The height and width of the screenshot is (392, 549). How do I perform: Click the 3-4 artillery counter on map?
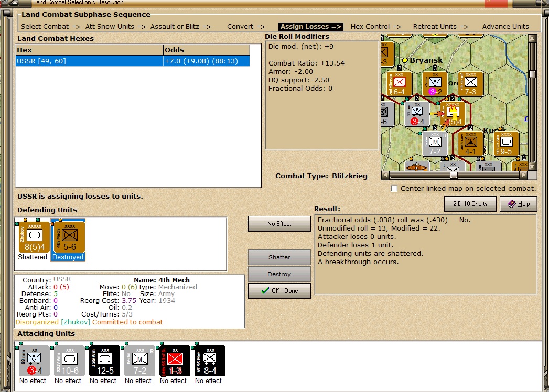pyautogui.click(x=417, y=114)
